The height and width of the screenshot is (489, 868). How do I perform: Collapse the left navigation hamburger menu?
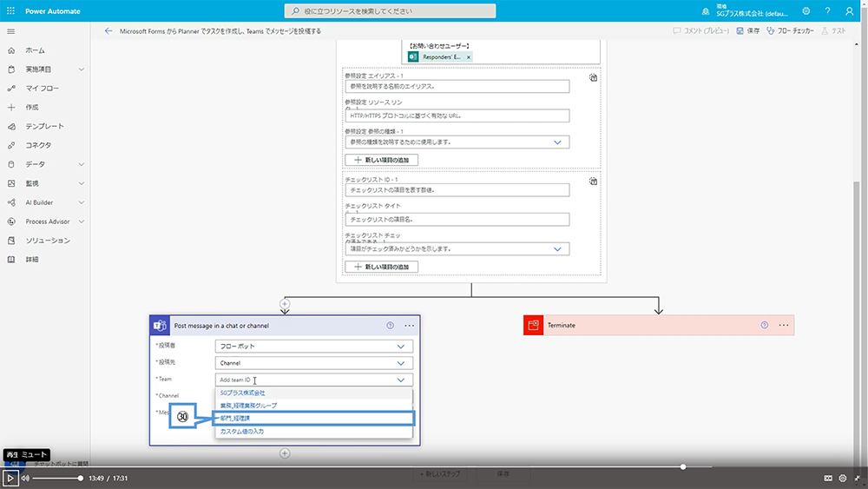click(x=10, y=31)
